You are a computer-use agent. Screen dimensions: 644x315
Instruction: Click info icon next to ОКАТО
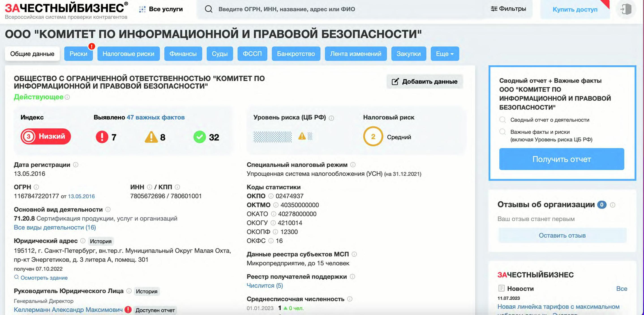coord(273,214)
